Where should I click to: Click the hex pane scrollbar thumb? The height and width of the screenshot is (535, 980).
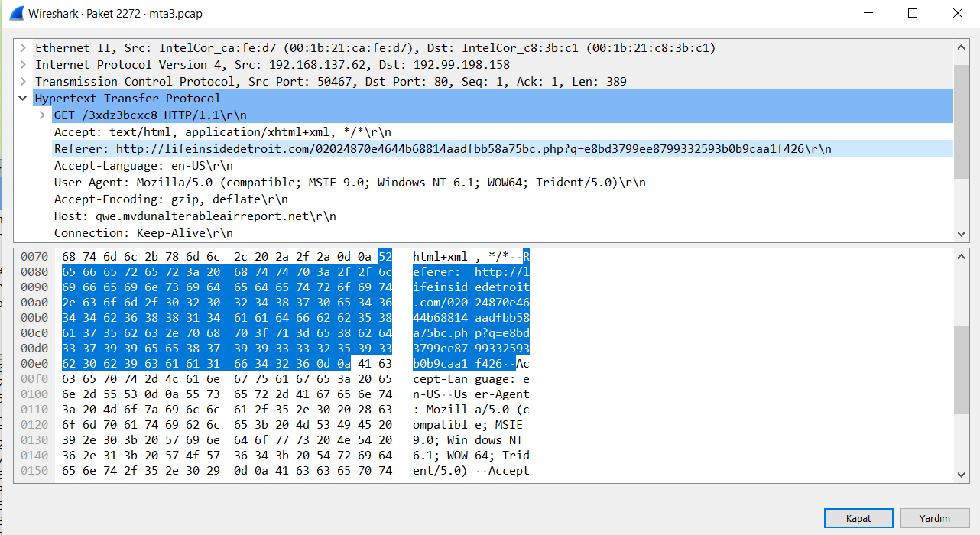tap(962, 371)
